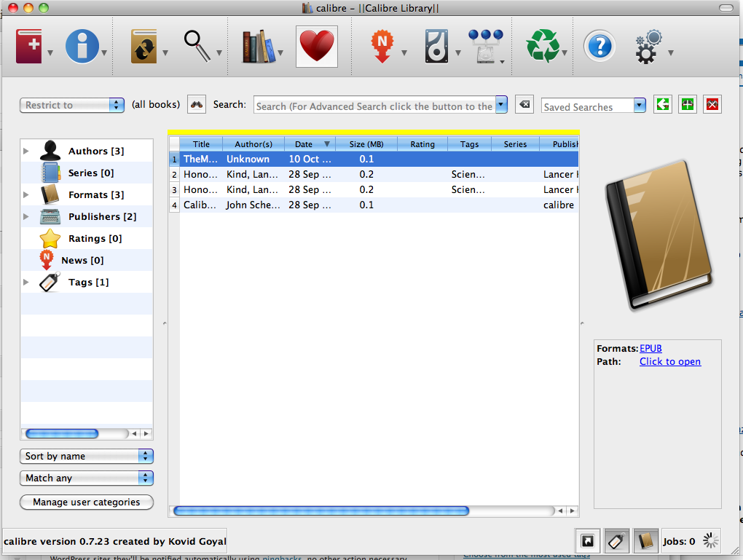Sort books by the Date column header

click(x=310, y=144)
